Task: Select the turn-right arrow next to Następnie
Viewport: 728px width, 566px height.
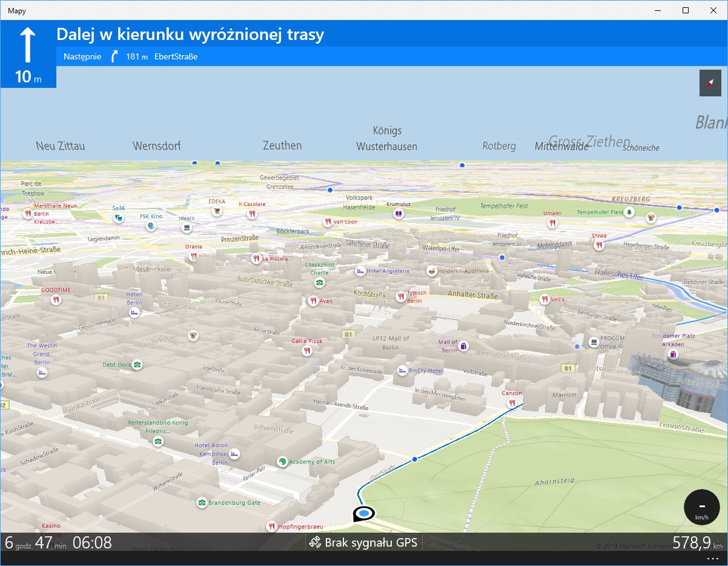Action: coord(114,57)
